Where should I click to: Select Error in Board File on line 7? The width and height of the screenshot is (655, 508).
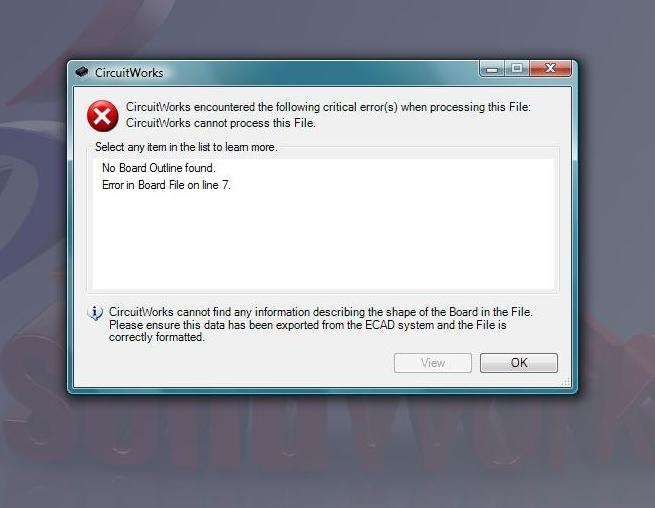pos(166,185)
